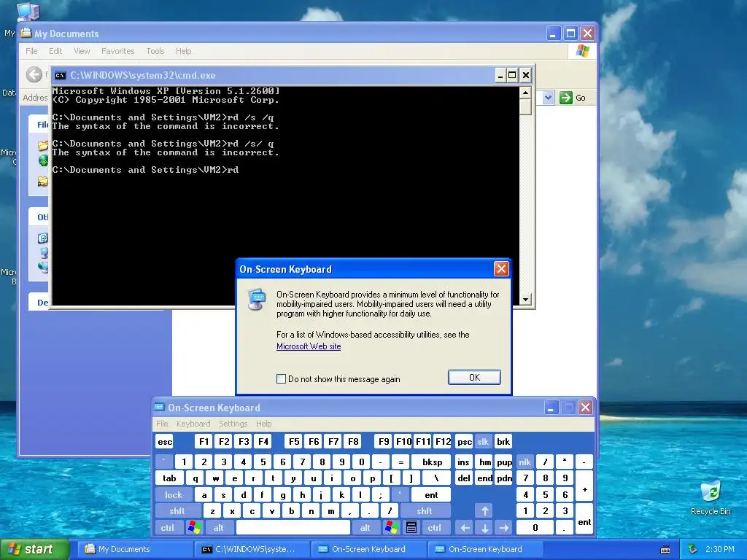Click the ins key on On-Screen Keyboard
Image resolution: width=747 pixels, height=560 pixels.
coord(464,462)
